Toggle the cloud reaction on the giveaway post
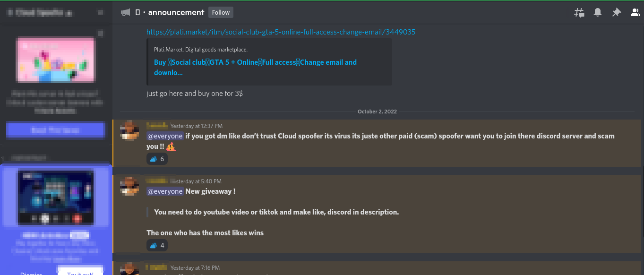This screenshot has width=644, height=275. 157,245
